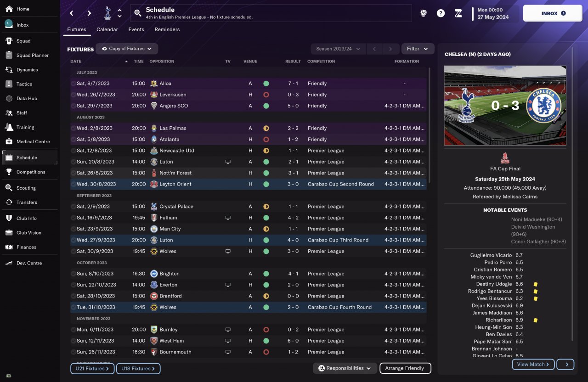Click the FMFC logo icon in header
This screenshot has width=588, height=382.
458,13
